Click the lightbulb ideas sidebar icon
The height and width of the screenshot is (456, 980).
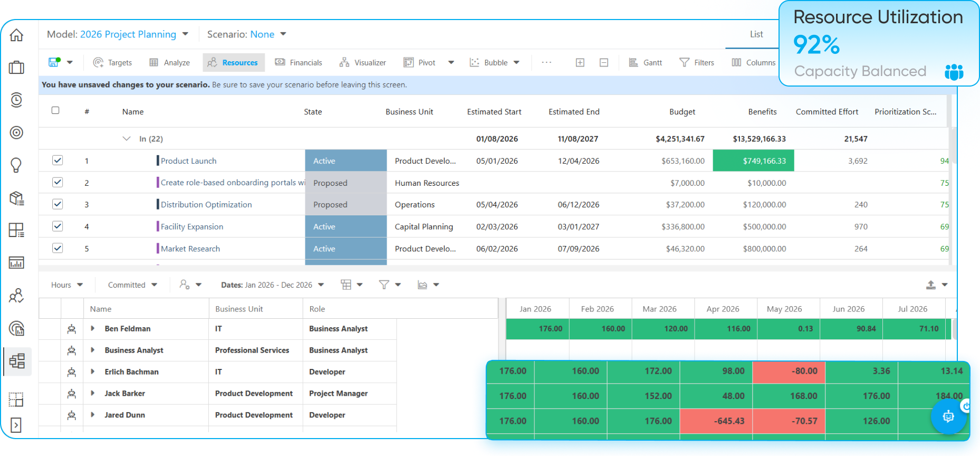click(16, 165)
